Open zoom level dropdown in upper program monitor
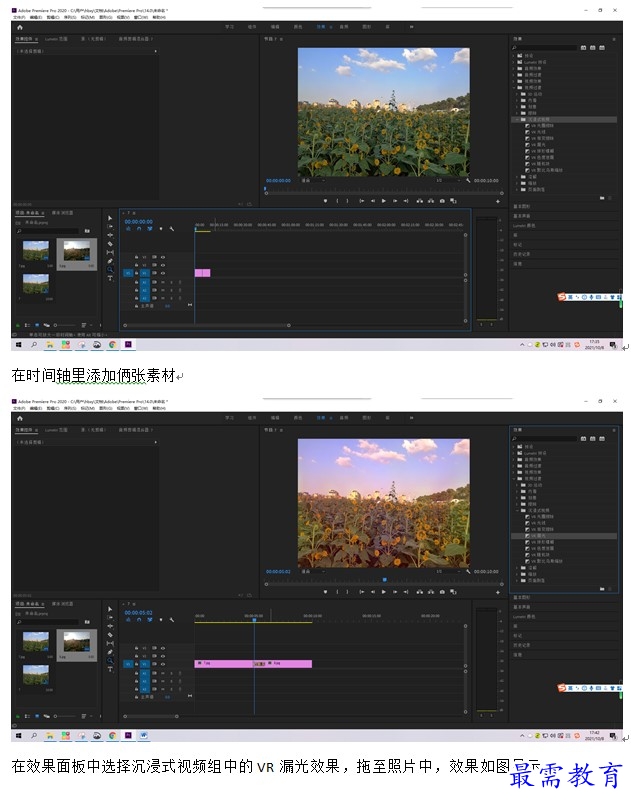Viewport: 631px width, 807px height. click(x=313, y=181)
